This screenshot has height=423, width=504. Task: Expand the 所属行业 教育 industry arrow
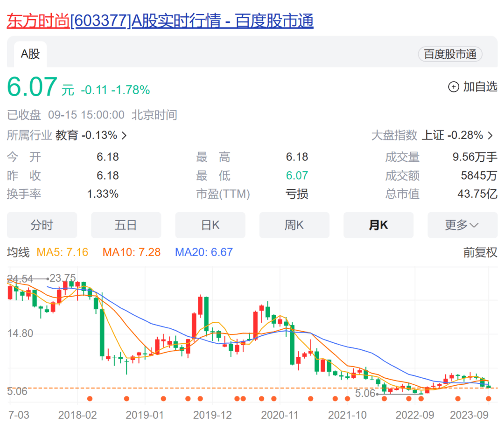pyautogui.click(x=124, y=136)
